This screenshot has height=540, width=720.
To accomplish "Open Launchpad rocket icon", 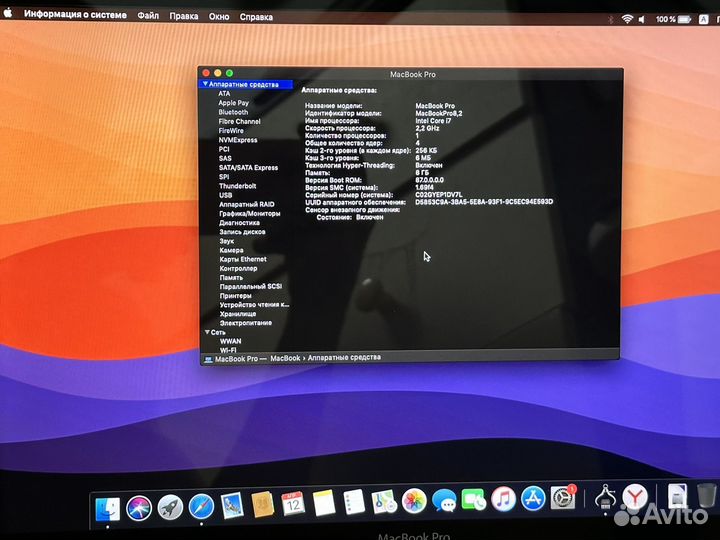I will coord(170,507).
